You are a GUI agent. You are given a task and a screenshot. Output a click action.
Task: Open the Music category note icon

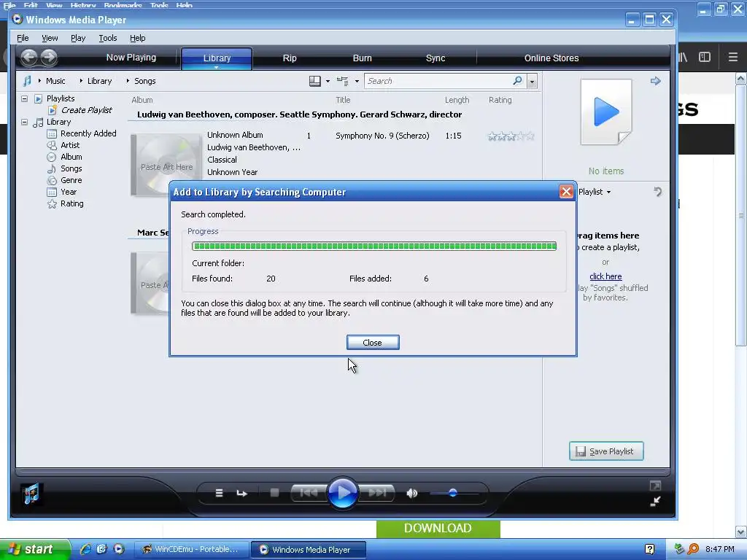point(27,81)
